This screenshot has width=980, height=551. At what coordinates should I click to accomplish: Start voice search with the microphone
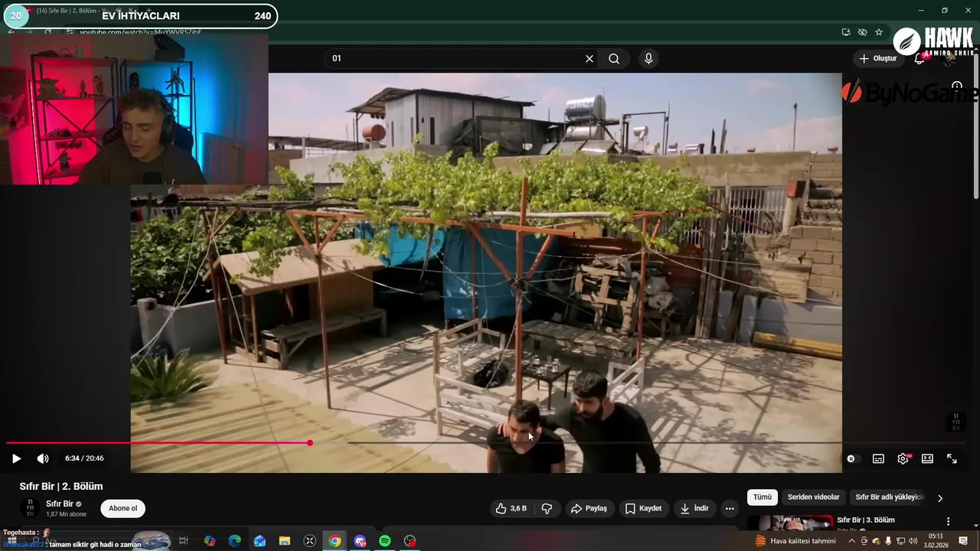[648, 59]
